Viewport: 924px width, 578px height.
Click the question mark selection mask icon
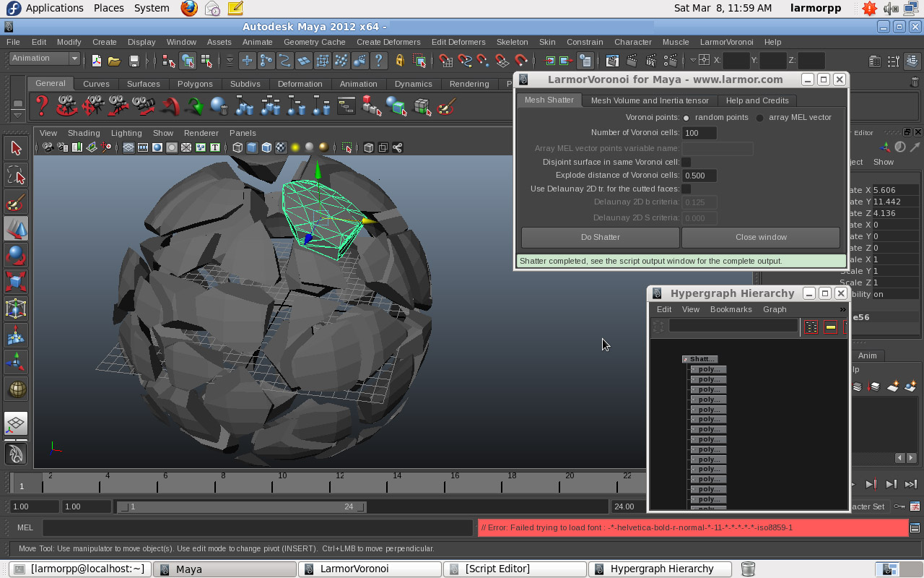pyautogui.click(x=378, y=61)
